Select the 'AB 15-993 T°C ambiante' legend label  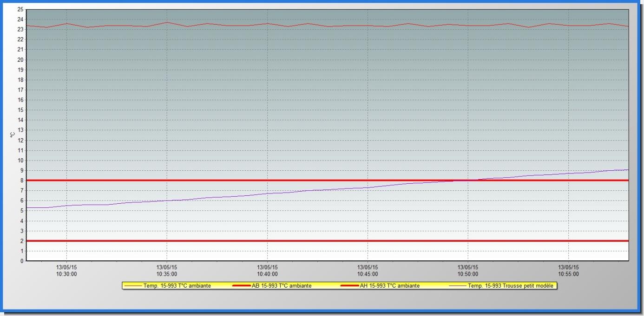[282, 286]
